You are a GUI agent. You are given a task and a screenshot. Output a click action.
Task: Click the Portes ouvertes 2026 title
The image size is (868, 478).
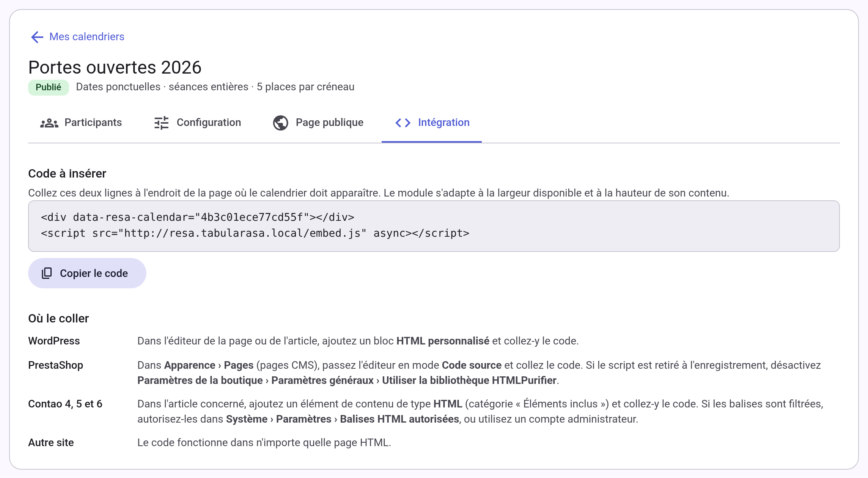[x=115, y=67]
